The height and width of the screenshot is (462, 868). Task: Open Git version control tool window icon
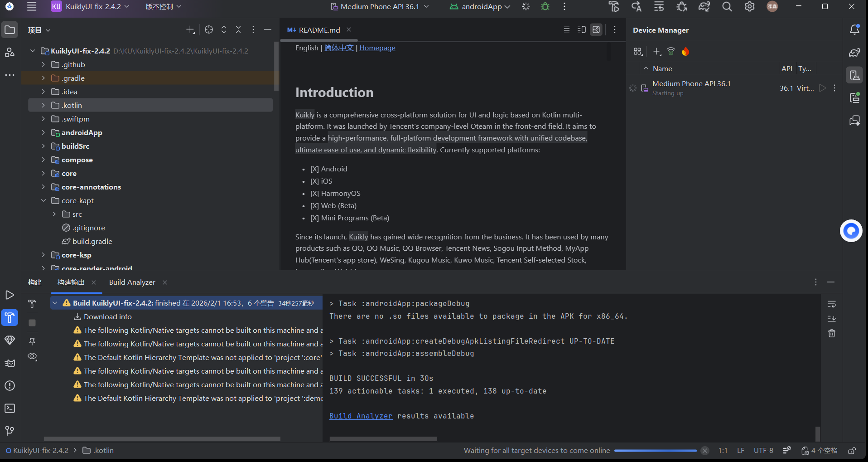coord(10,431)
